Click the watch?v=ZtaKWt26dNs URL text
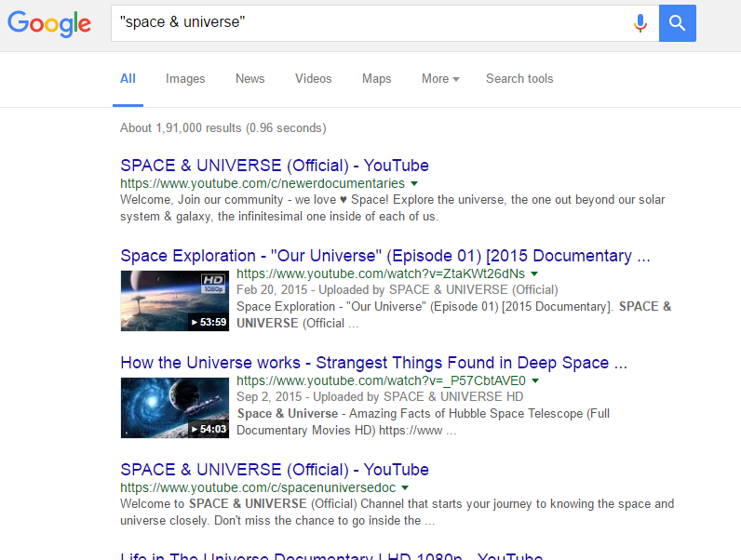This screenshot has height=560, width=741. click(x=381, y=273)
